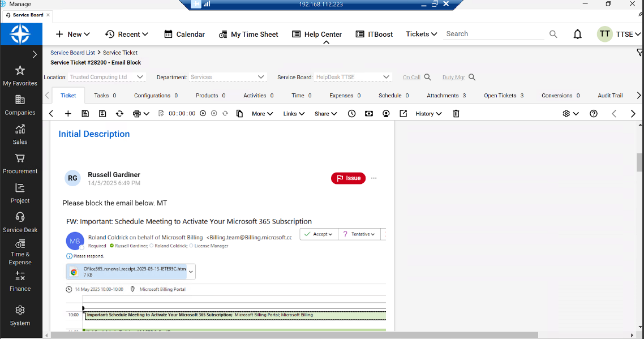Open ITBoost

point(374,34)
